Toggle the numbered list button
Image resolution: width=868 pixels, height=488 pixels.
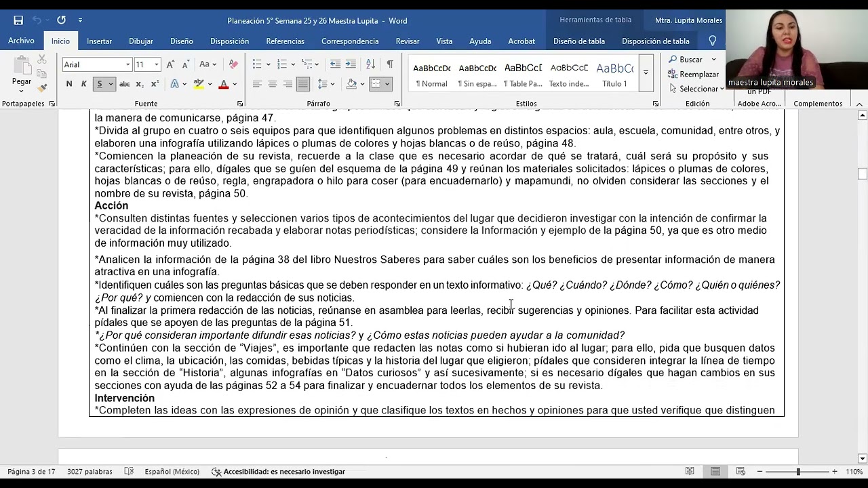(282, 64)
